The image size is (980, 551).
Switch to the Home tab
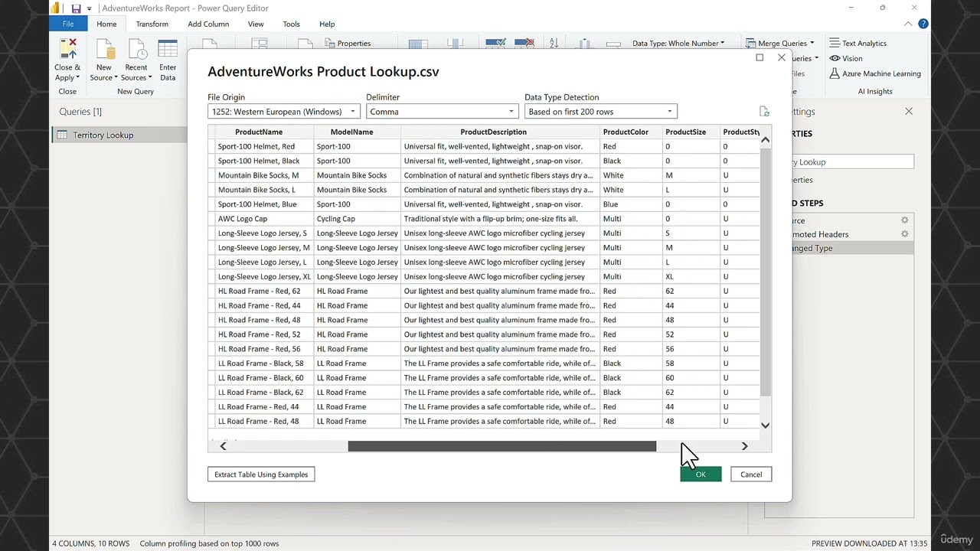point(106,24)
